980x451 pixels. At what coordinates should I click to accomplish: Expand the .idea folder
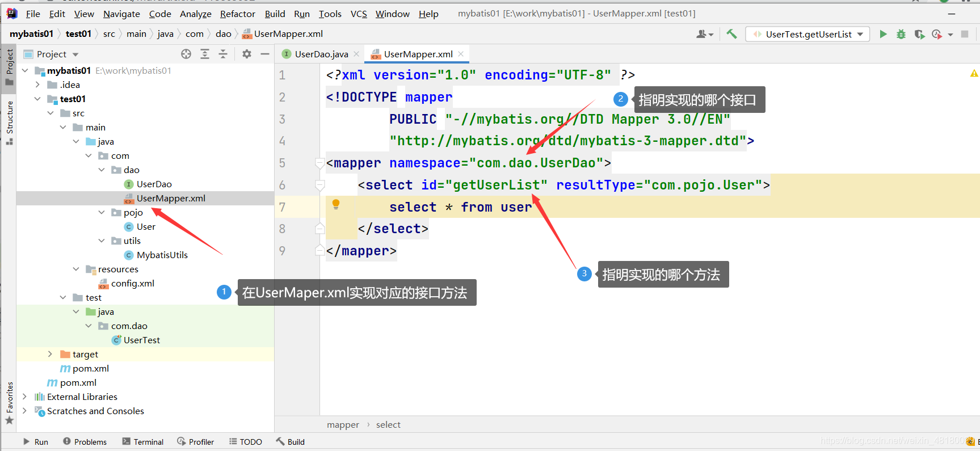(37, 85)
